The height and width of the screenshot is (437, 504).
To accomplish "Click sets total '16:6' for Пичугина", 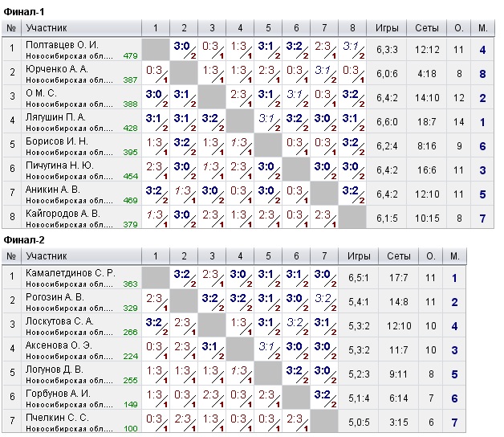I will click(x=426, y=170).
